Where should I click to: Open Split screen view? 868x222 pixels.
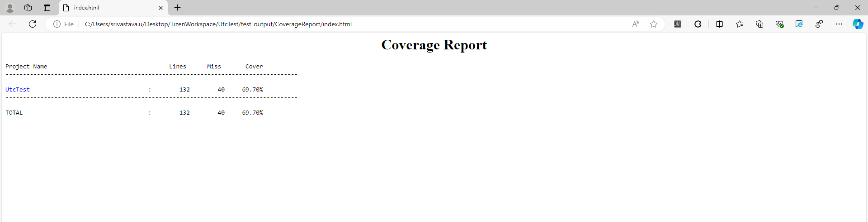(x=719, y=24)
